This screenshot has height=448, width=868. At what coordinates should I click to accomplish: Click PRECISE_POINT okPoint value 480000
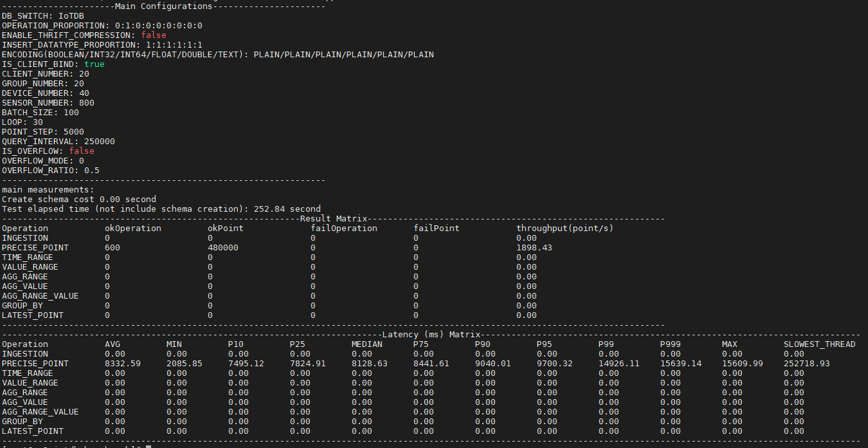pos(223,248)
